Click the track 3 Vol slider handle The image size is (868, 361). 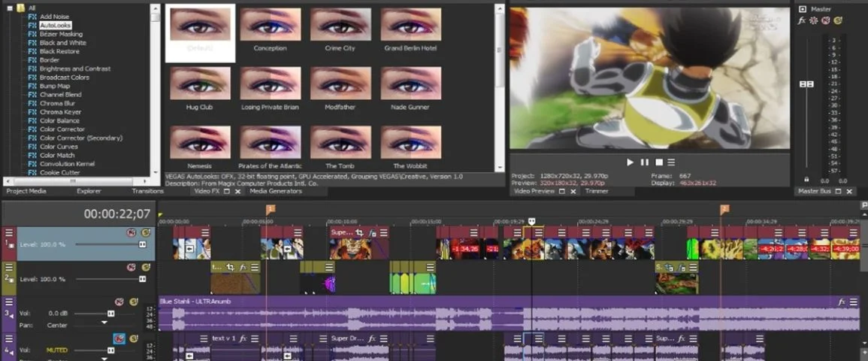[110, 314]
